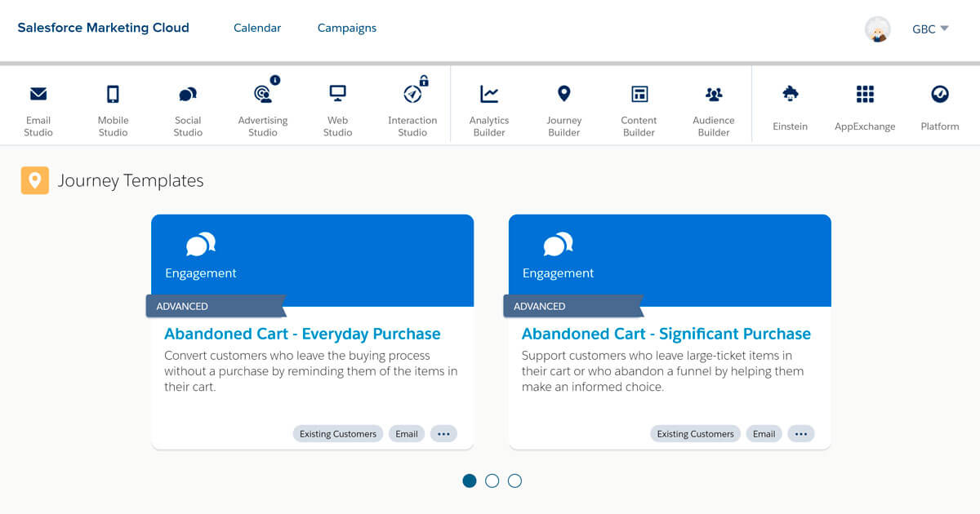
Task: Open Platform gauge icon
Action: (x=940, y=95)
